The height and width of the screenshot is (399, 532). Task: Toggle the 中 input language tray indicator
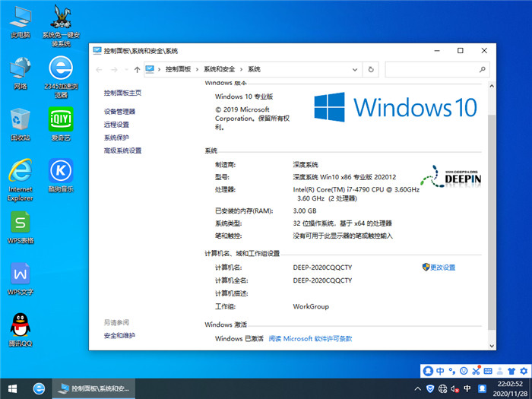[467, 388]
